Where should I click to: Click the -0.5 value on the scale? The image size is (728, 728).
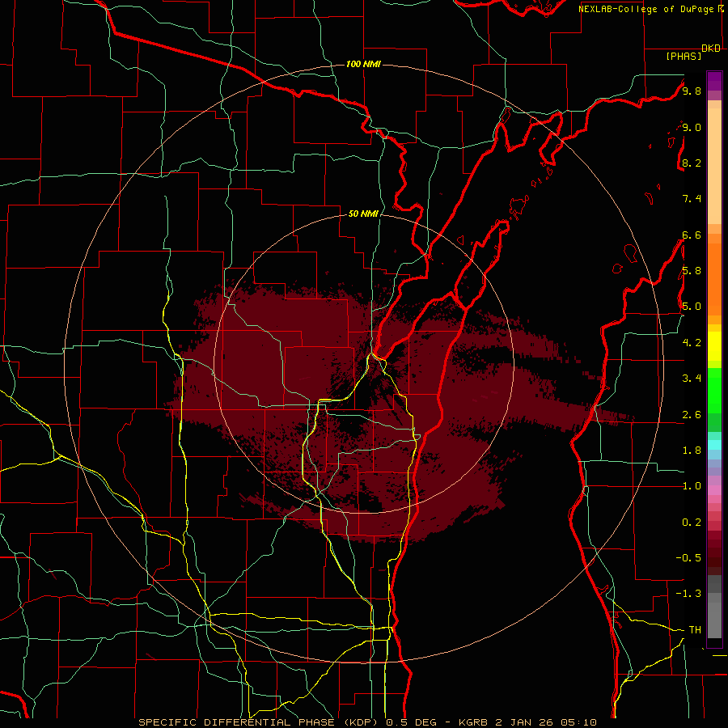pos(688,557)
